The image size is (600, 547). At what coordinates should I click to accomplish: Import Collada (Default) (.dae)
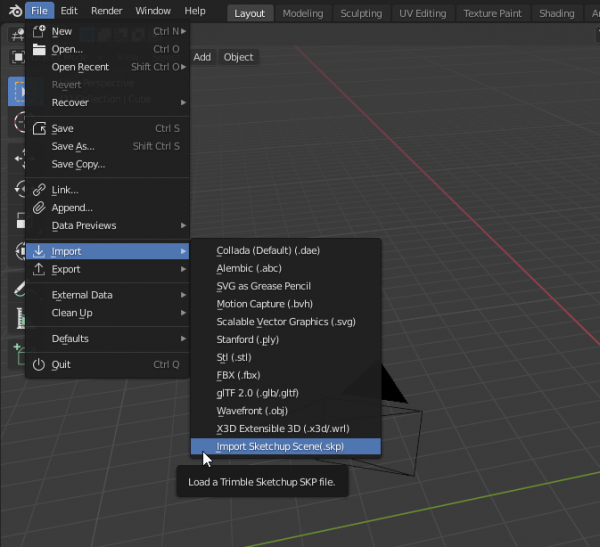(286, 250)
